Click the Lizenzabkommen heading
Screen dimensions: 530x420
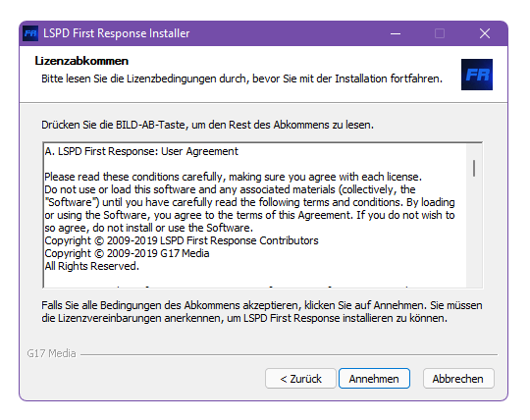pyautogui.click(x=81, y=61)
